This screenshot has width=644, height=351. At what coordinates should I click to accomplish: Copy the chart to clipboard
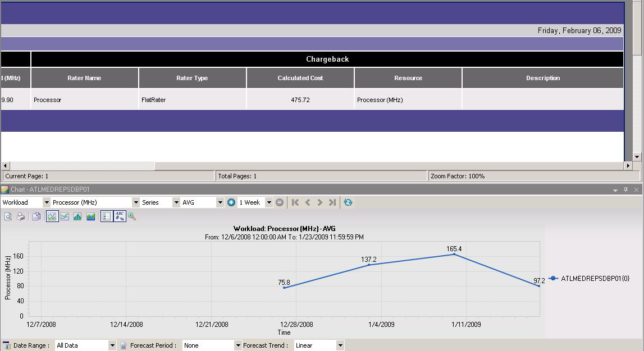[36, 216]
